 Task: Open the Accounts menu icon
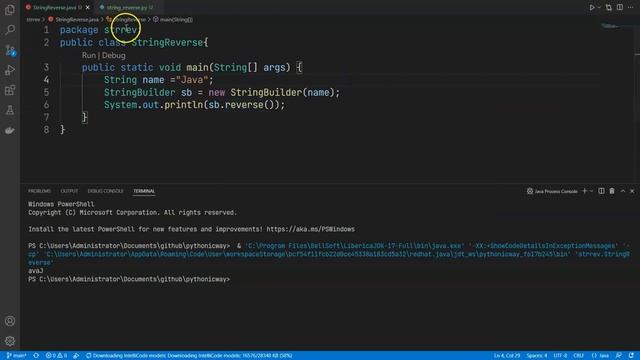point(10,321)
